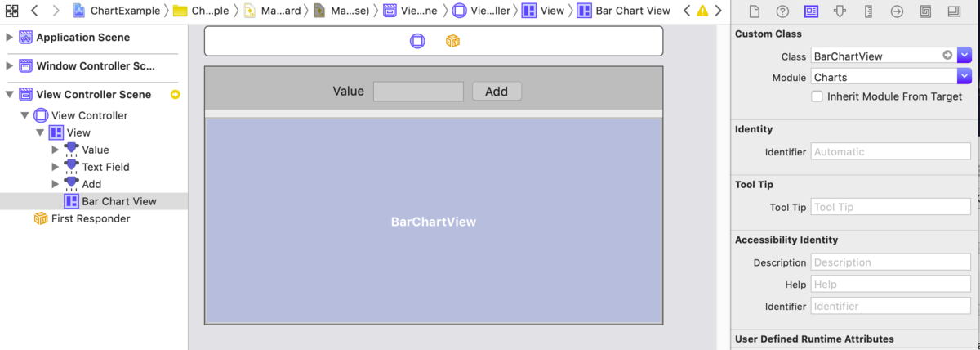This screenshot has height=350, width=980.
Task: Click the Add button outline icon
Action: (72, 184)
